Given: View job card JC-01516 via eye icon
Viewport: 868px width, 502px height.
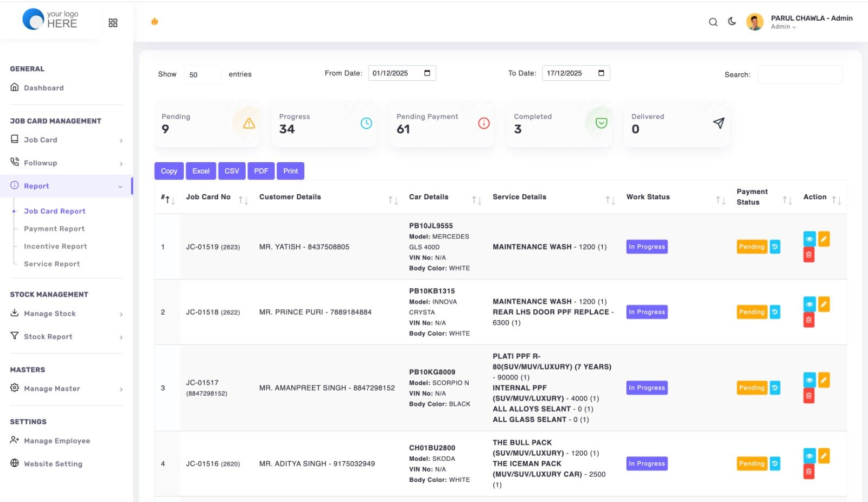Looking at the screenshot, I should 809,456.
